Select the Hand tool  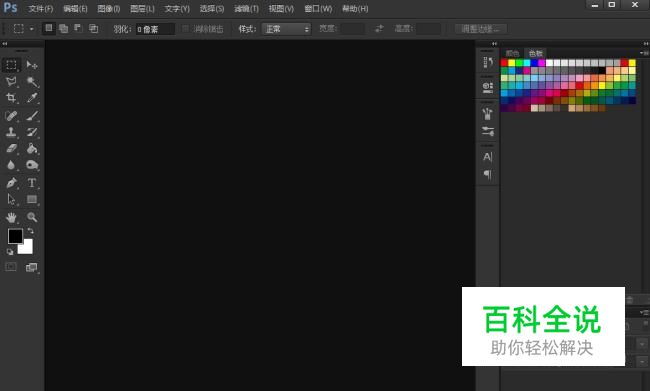point(11,217)
